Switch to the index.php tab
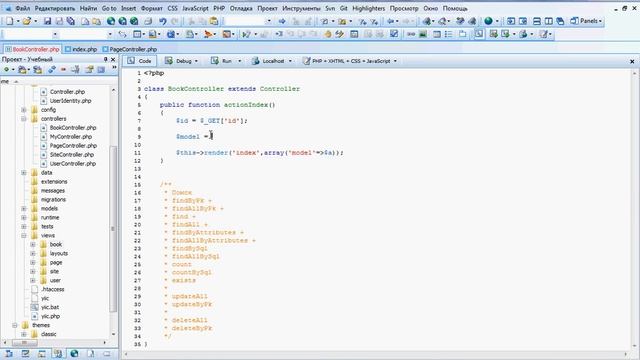 (81, 49)
